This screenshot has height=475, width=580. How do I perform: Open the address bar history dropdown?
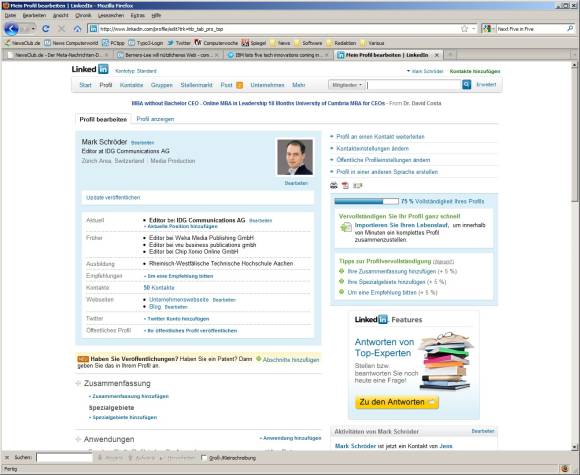[474, 28]
